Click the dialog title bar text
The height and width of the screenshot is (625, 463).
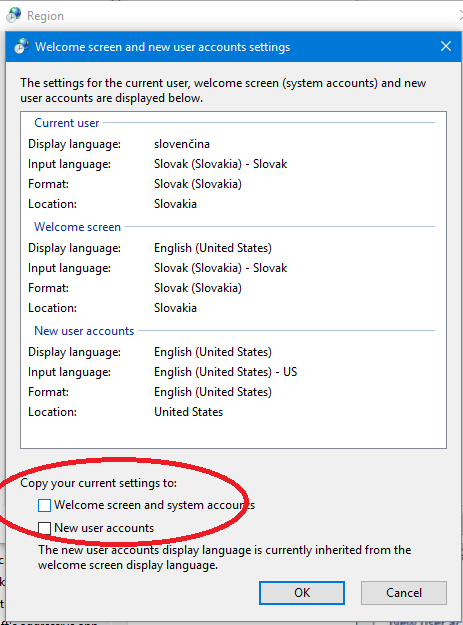[x=163, y=47]
